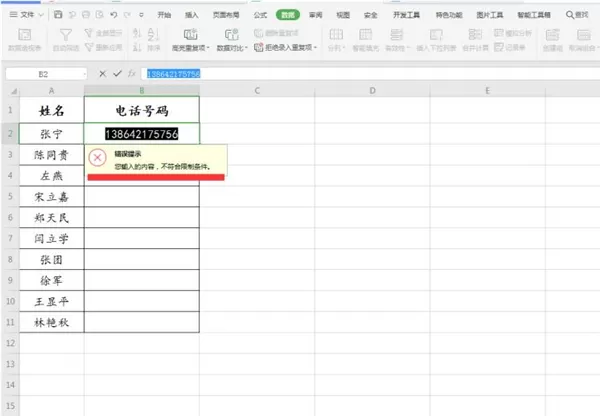Click the Save icon in quick access toolbar
The image size is (600, 416).
[x=58, y=15]
